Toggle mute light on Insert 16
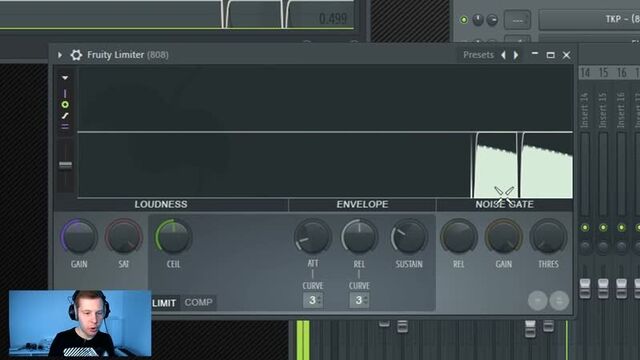Screen dimensions: 640x360 (621, 228)
